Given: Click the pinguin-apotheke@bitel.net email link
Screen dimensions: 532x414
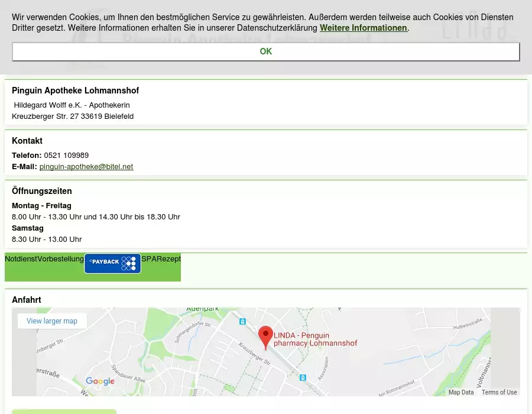Looking at the screenshot, I should click(x=86, y=167).
